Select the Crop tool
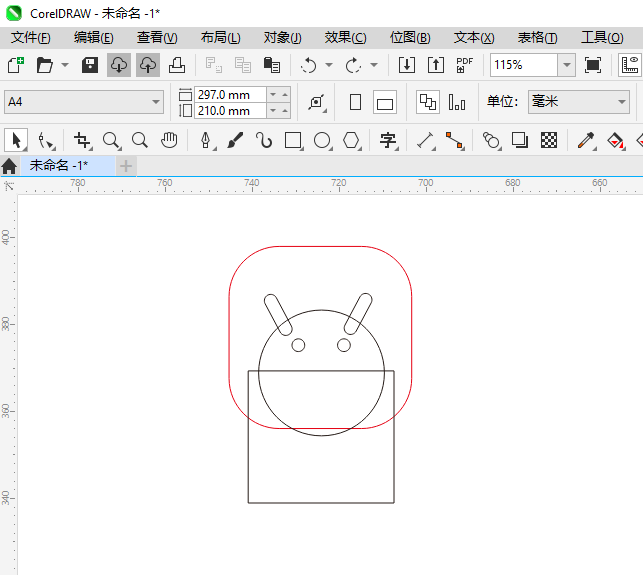 [x=82, y=140]
